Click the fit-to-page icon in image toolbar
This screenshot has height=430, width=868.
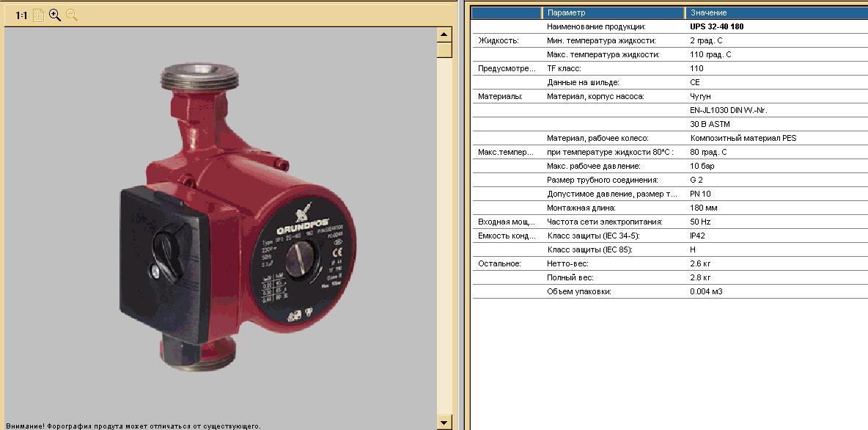point(38,15)
